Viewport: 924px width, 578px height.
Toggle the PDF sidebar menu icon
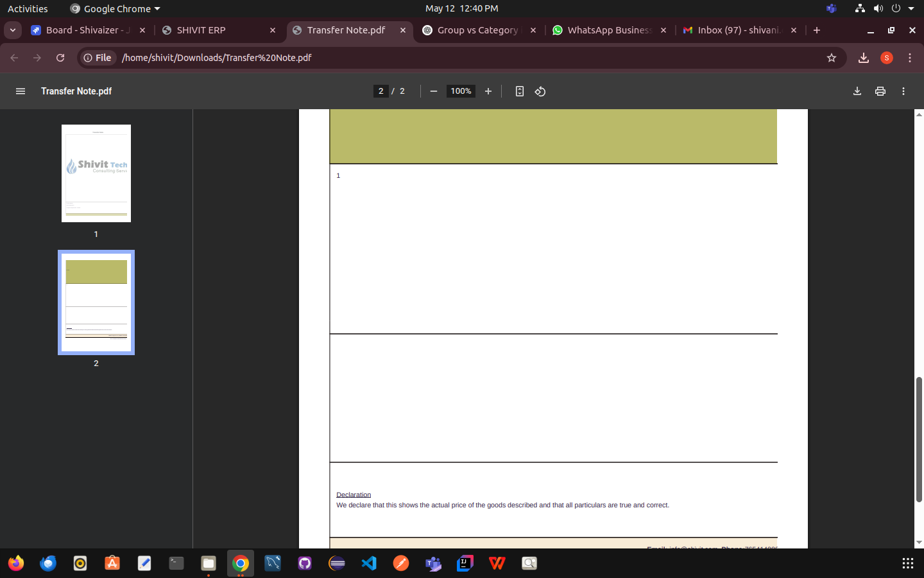pyautogui.click(x=21, y=91)
